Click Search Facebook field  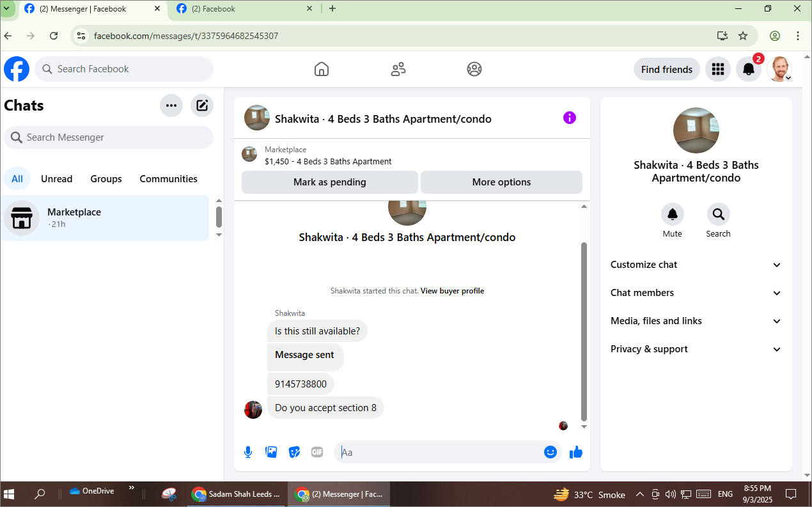pyautogui.click(x=124, y=69)
